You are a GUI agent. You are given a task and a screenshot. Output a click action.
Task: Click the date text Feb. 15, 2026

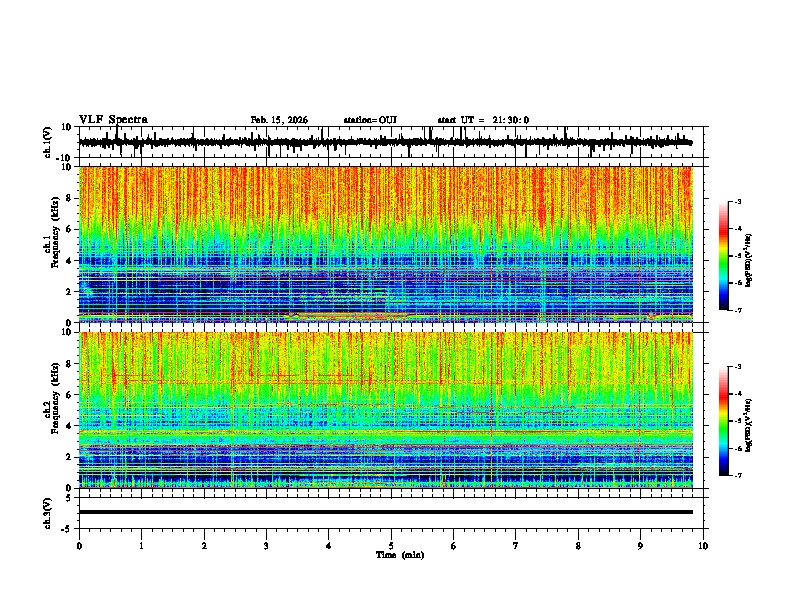point(279,120)
